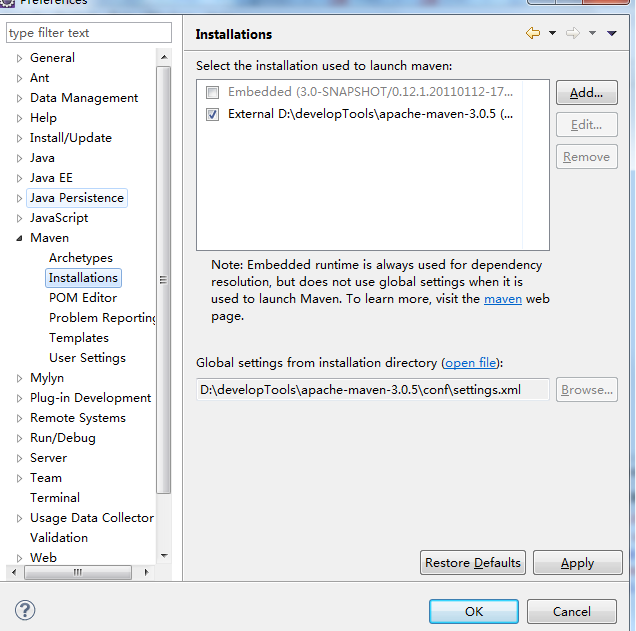Expand the Mylyn tree node
Viewport: 636px width, 631px height.
coord(19,378)
